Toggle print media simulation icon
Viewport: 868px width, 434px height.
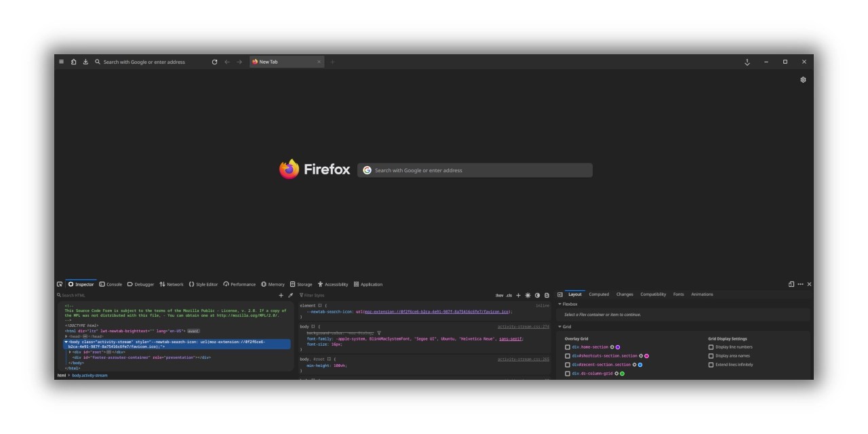(547, 295)
